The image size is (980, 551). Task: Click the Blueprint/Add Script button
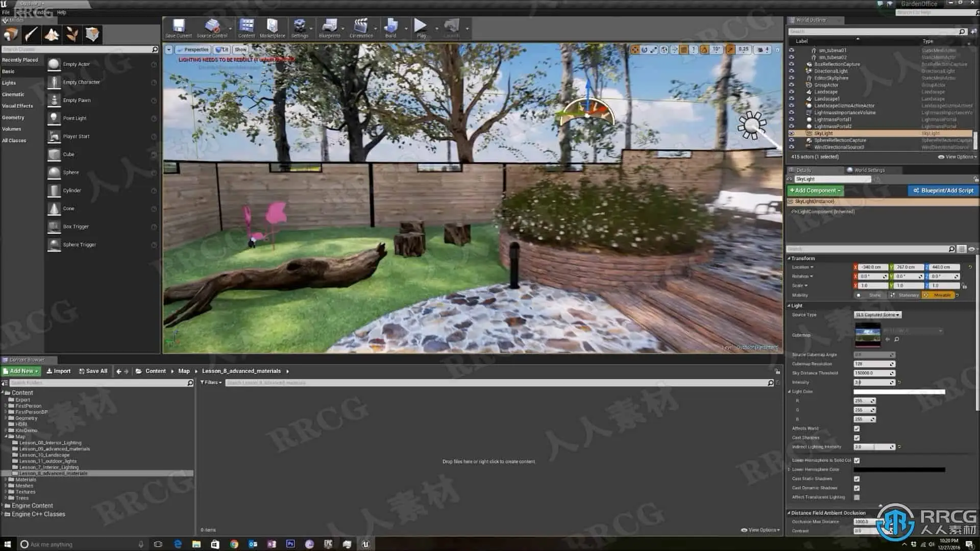[x=943, y=190]
